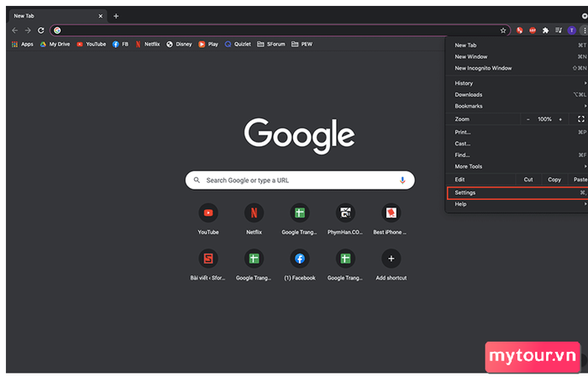The width and height of the screenshot is (588, 382).
Task: Expand Help submenu
Action: coord(517,204)
